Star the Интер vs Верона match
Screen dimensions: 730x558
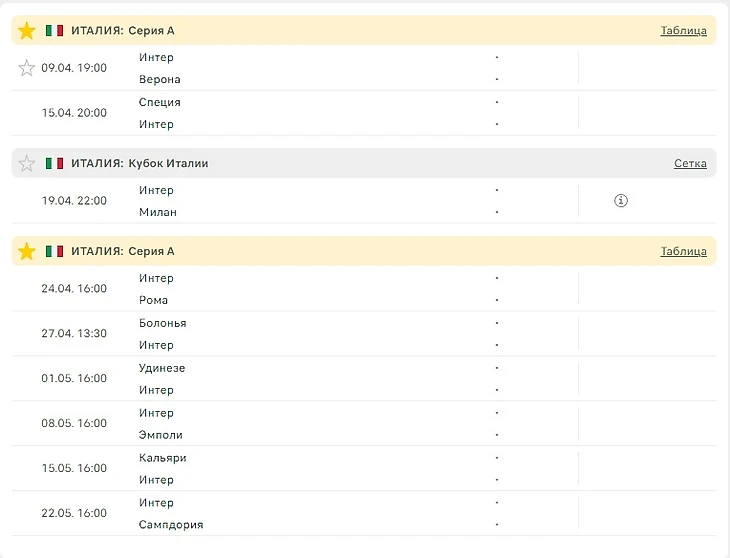(27, 68)
